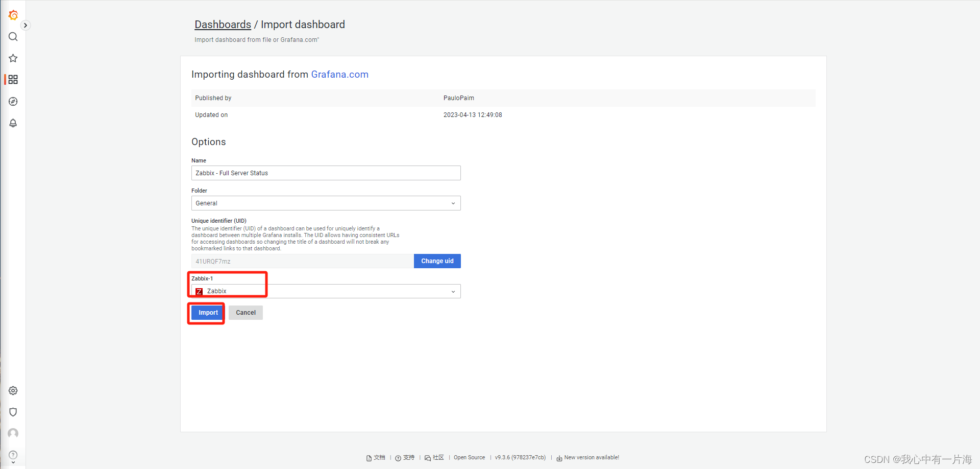Click the Change uid button
The width and height of the screenshot is (980, 469).
[437, 261]
